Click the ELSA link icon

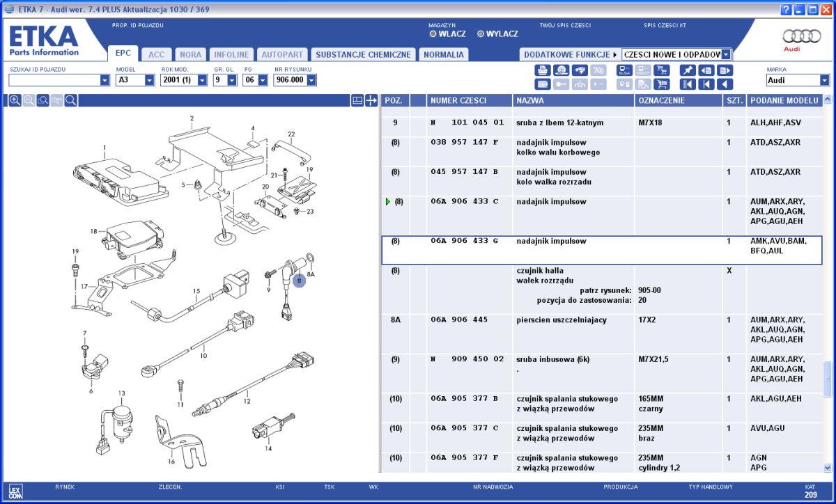point(624,70)
